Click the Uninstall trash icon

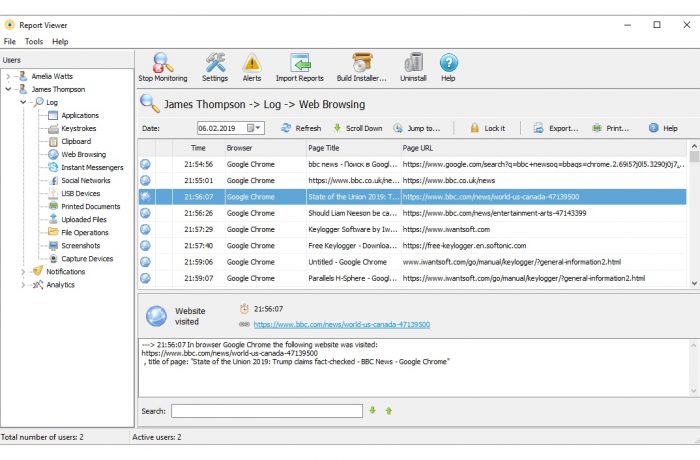pyautogui.click(x=413, y=67)
